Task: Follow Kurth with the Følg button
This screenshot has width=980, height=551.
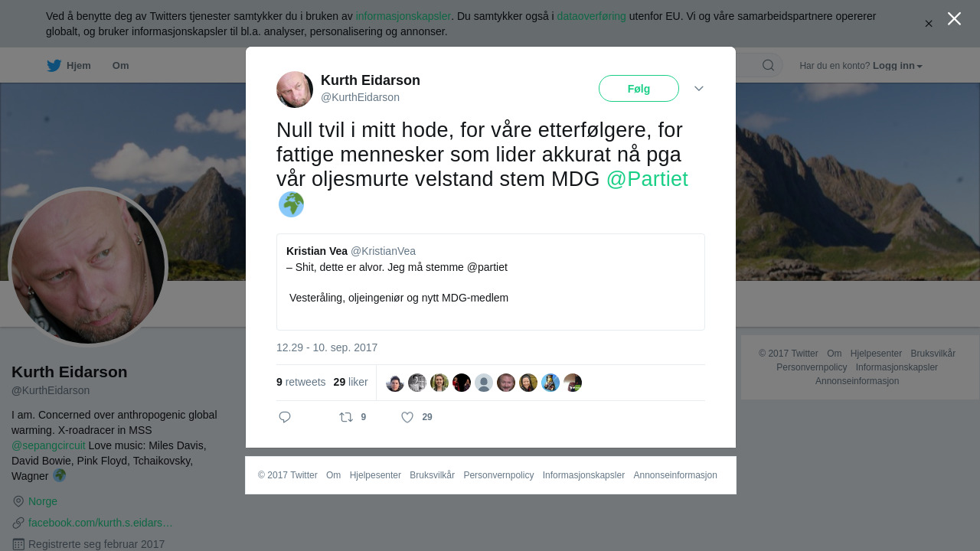Action: coord(639,89)
